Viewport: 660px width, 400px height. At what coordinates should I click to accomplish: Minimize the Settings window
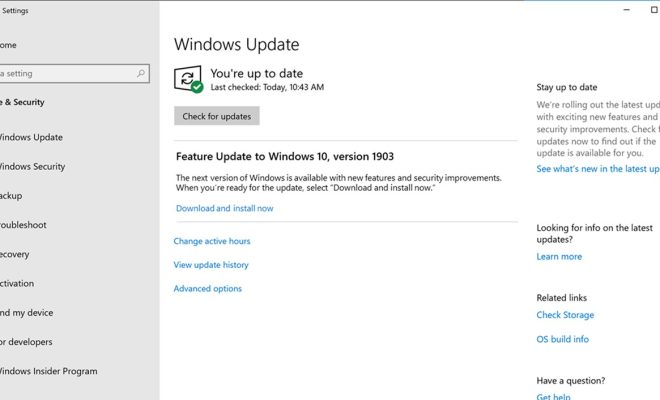[x=627, y=10]
